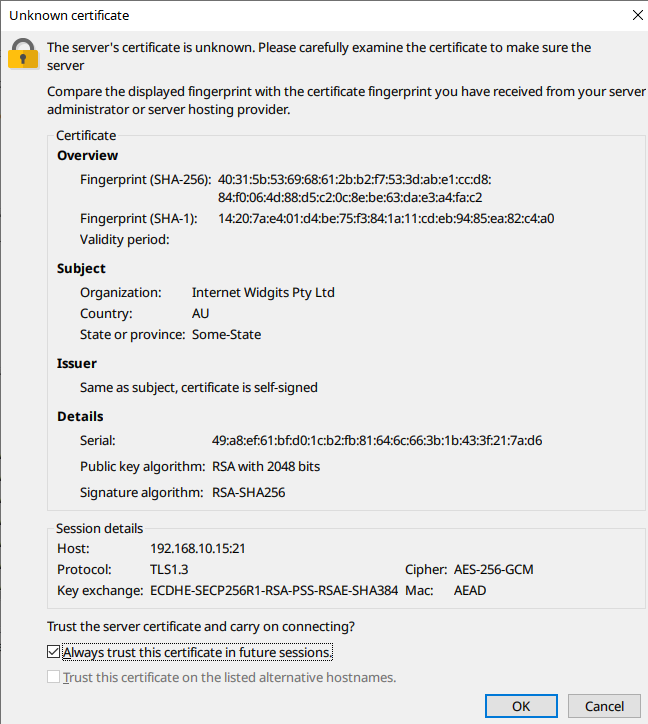Click the AES-256-GCM cipher value
The height and width of the screenshot is (724, 648).
pyautogui.click(x=493, y=569)
